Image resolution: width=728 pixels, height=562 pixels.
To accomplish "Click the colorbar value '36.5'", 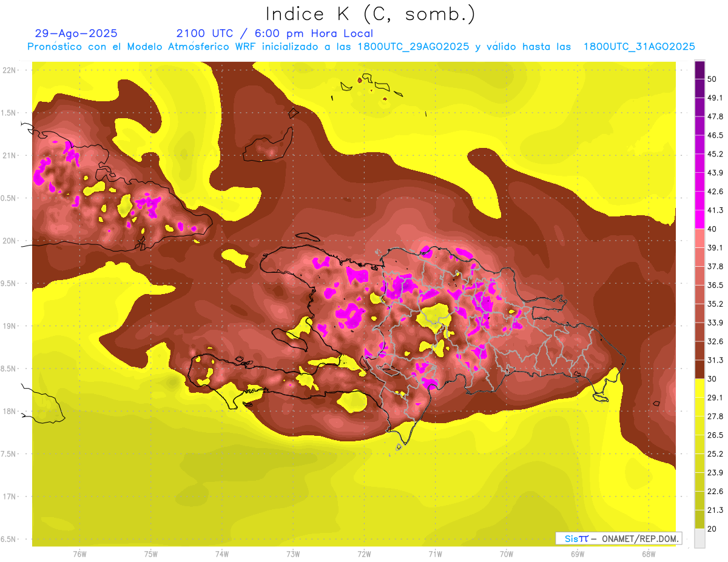I will pyautogui.click(x=715, y=285).
